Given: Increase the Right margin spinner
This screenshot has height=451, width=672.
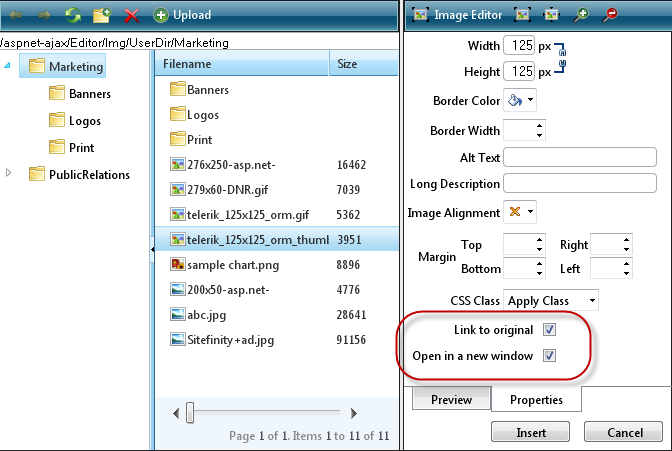Looking at the screenshot, I should (627, 240).
